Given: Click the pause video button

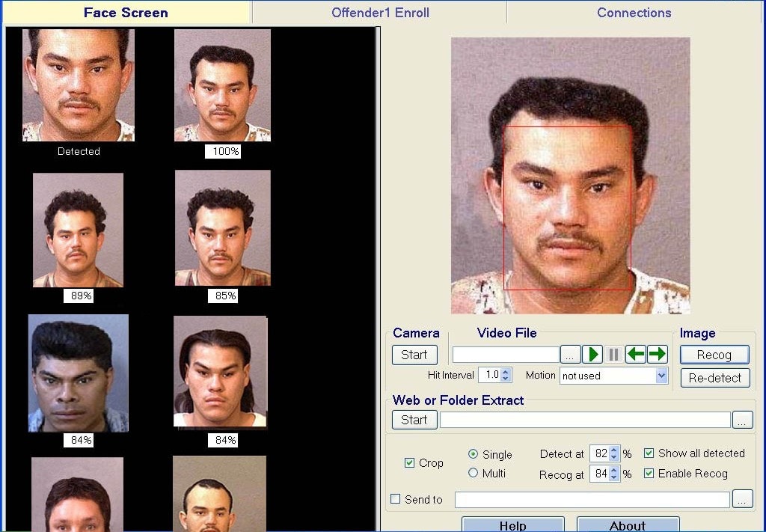Looking at the screenshot, I should click(x=614, y=355).
